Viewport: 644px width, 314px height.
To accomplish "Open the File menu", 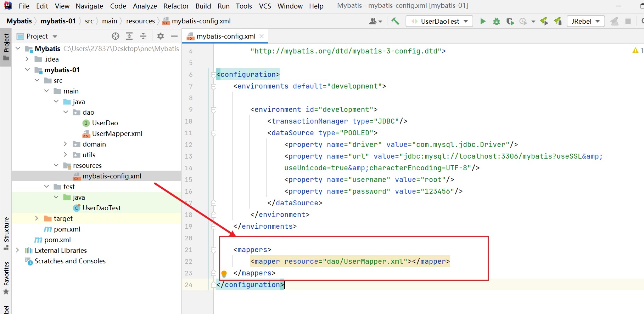I will pos(24,6).
